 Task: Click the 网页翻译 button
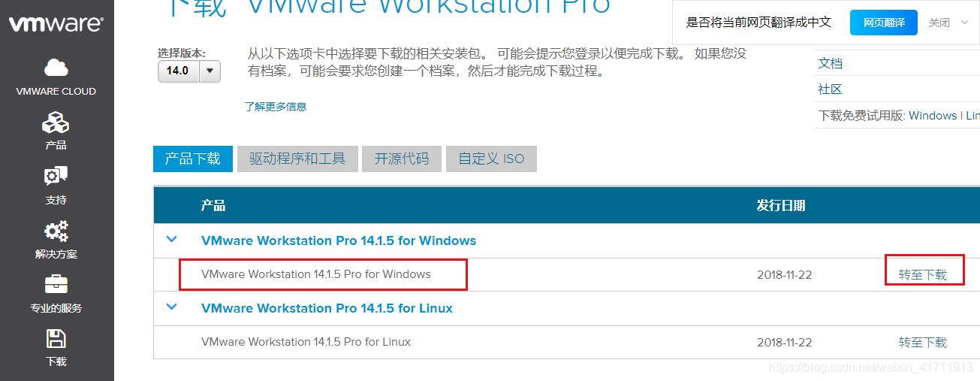point(884,23)
